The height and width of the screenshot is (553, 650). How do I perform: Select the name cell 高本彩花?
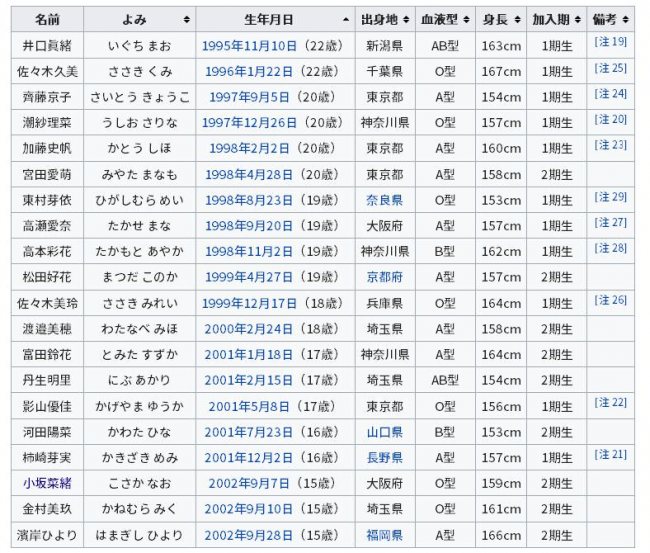click(x=47, y=252)
